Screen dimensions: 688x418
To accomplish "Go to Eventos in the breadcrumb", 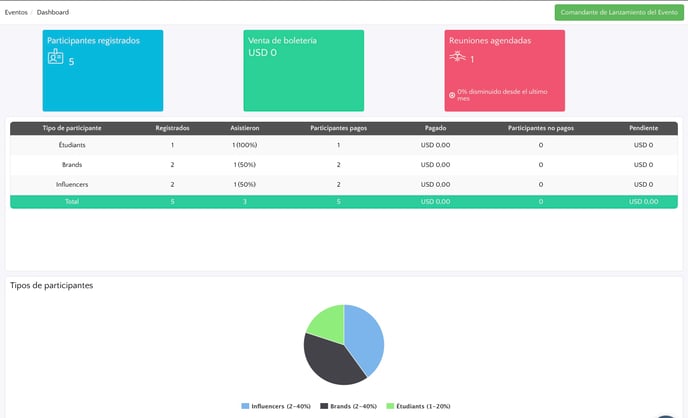I will (17, 12).
